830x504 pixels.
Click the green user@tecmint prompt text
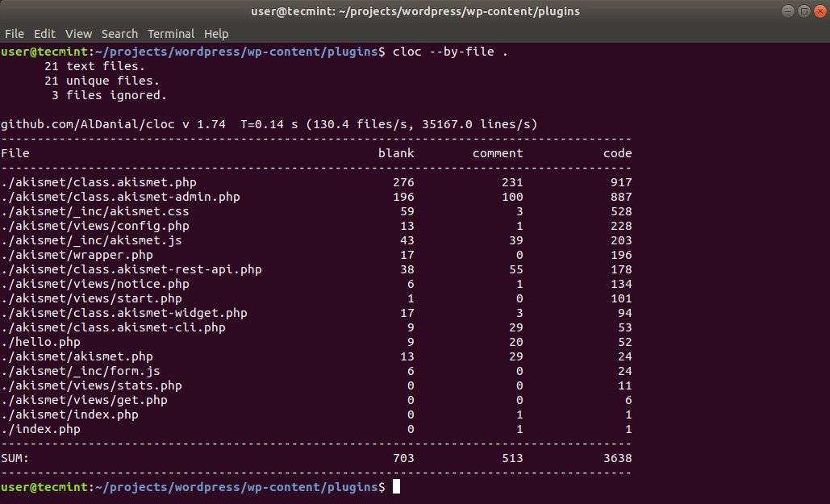point(44,51)
